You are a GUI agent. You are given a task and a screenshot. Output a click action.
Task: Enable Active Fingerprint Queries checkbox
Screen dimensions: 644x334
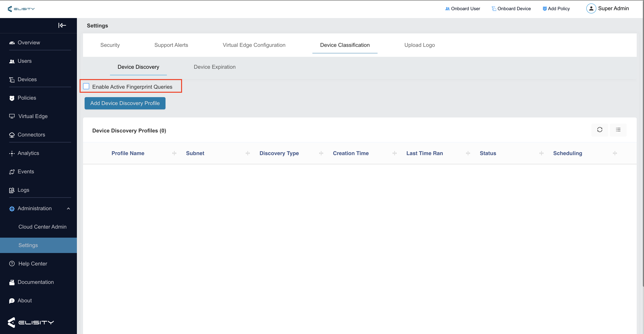point(86,86)
